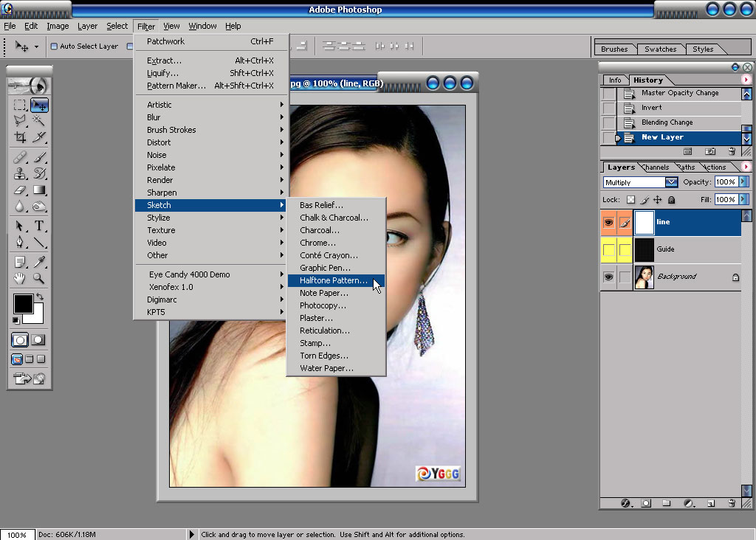Open the foreground color picker
This screenshot has width=756, height=540.
[22, 304]
